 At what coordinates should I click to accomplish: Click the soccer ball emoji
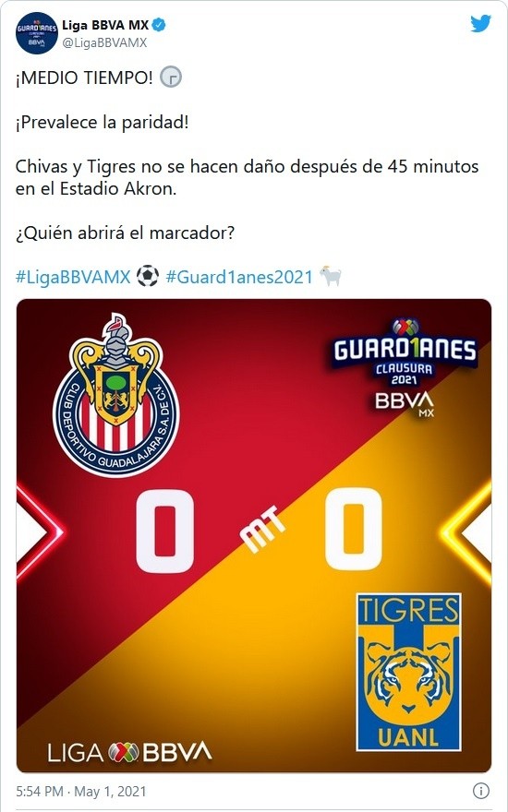coord(148,276)
